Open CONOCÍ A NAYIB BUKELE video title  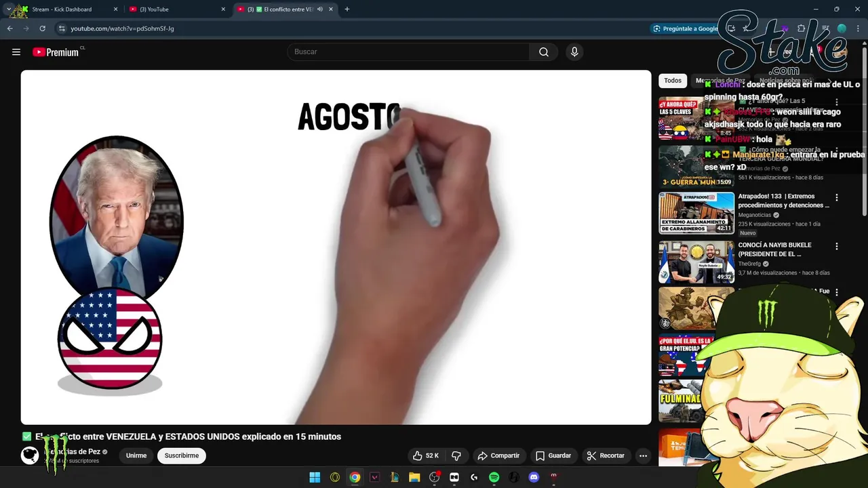click(775, 249)
